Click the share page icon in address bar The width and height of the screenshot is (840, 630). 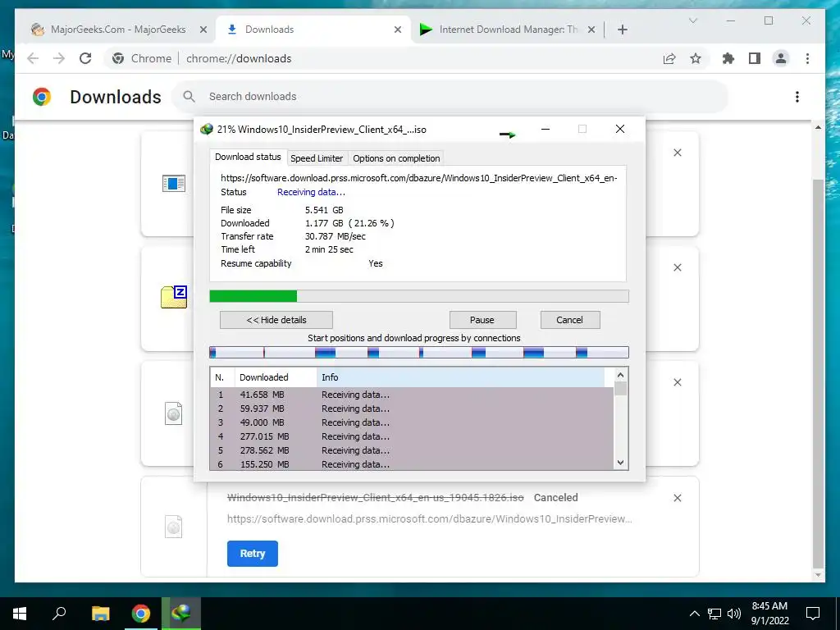[x=669, y=58]
